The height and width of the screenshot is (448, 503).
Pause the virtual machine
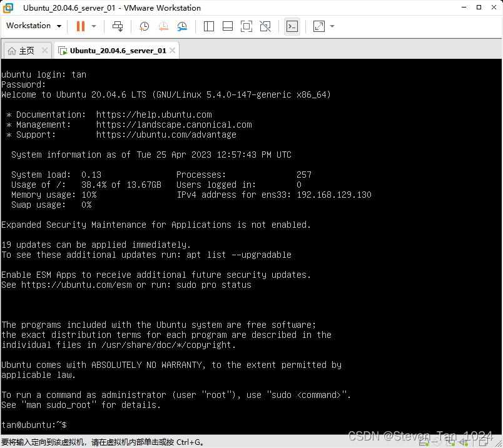[81, 26]
